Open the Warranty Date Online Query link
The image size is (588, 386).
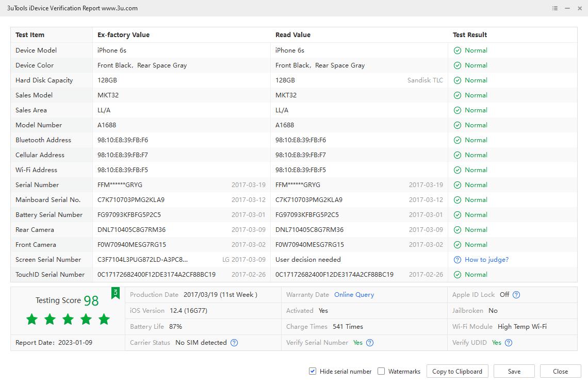click(354, 295)
